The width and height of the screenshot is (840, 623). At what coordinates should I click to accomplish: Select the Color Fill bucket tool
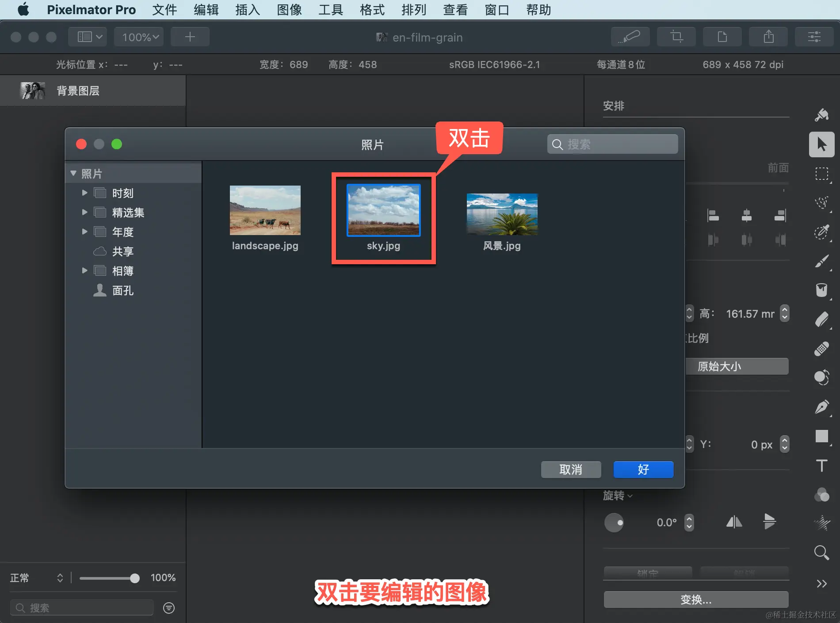click(x=821, y=290)
